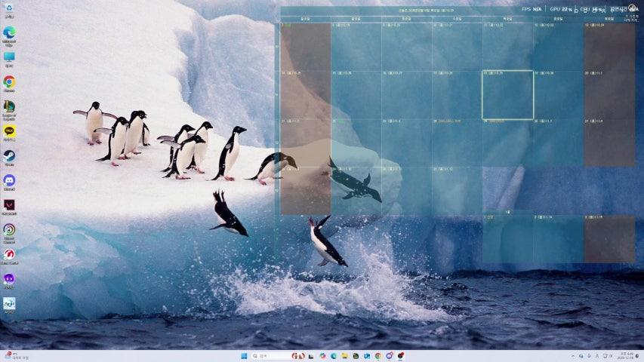
Task: Open the Microsoft Edge desktop shortcut
Action: (x=9, y=33)
